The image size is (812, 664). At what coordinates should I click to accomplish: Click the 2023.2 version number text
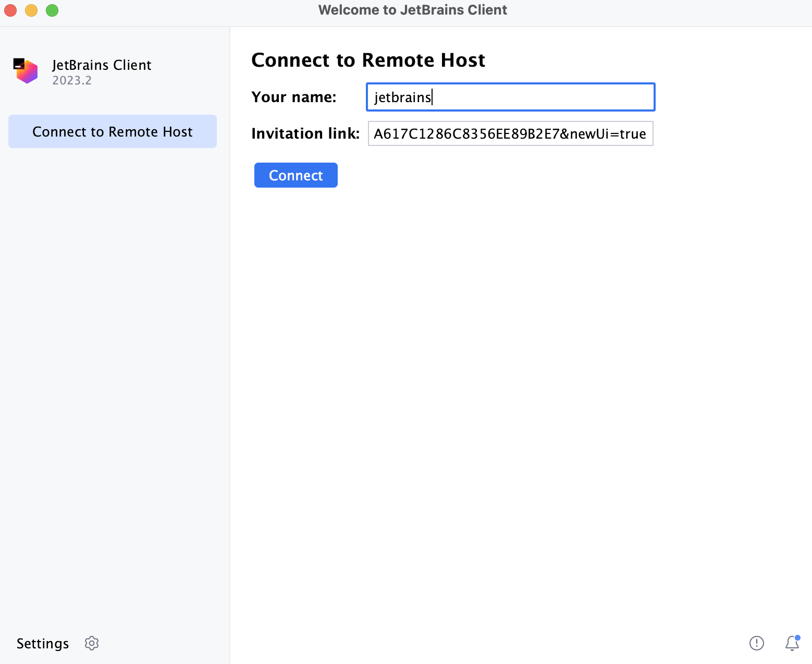click(72, 80)
